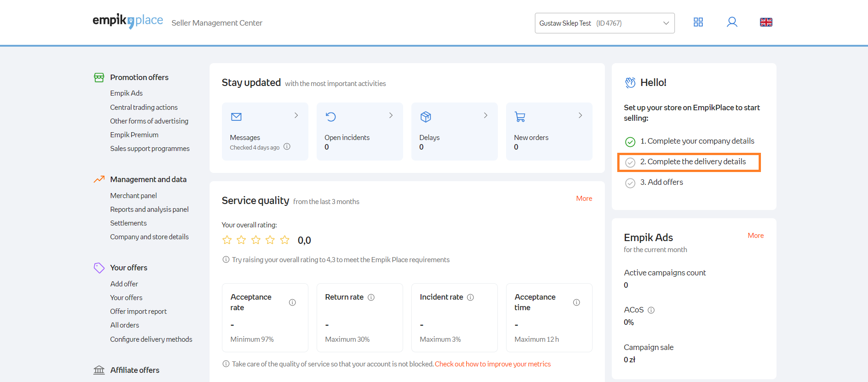Click the New orders cart icon
Viewport: 868px width, 382px height.
coord(520,117)
